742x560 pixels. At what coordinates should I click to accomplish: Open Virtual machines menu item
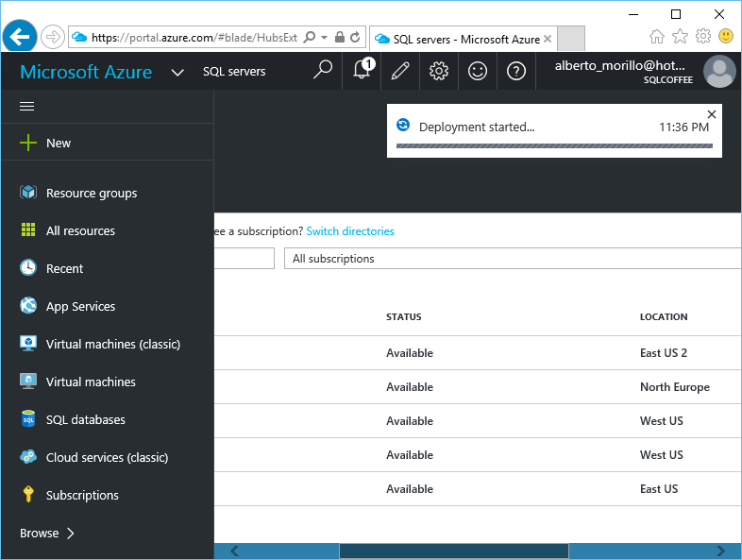point(91,382)
